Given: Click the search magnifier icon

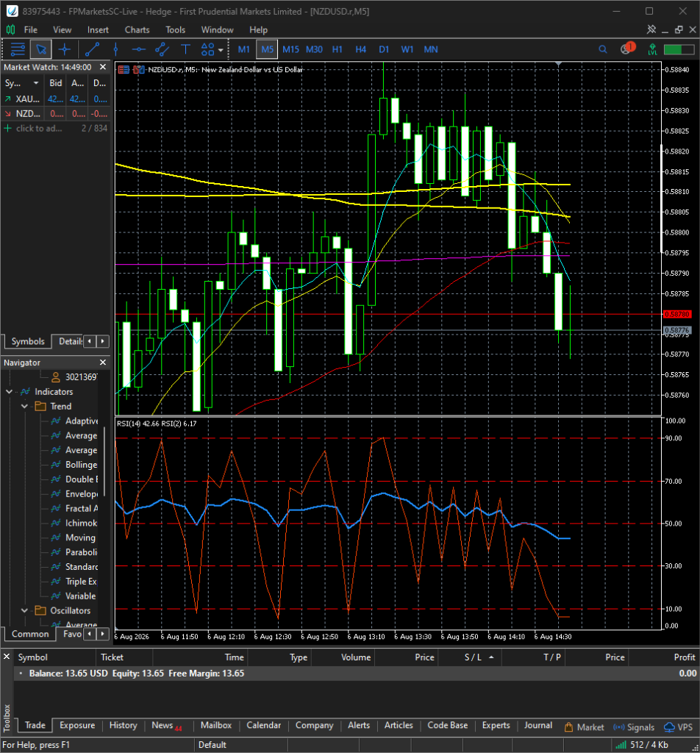Looking at the screenshot, I should tap(603, 49).
